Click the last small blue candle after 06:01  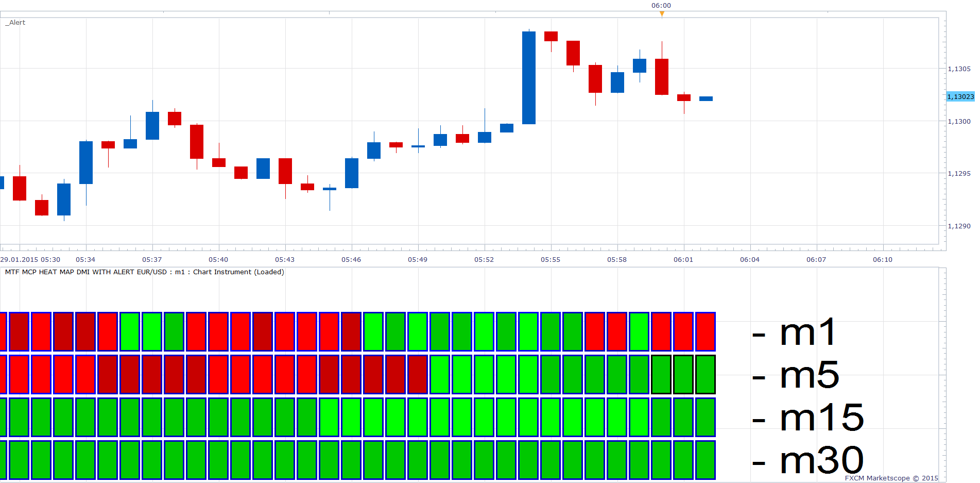706,98
